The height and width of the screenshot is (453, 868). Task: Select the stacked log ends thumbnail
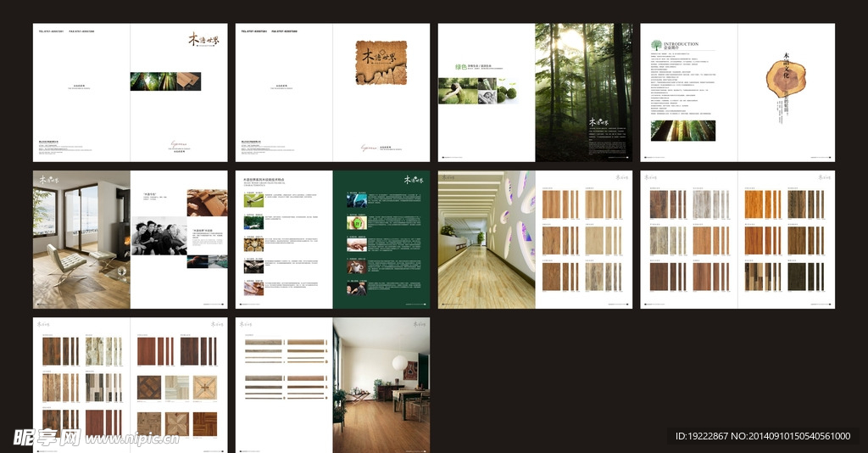pos(253,244)
